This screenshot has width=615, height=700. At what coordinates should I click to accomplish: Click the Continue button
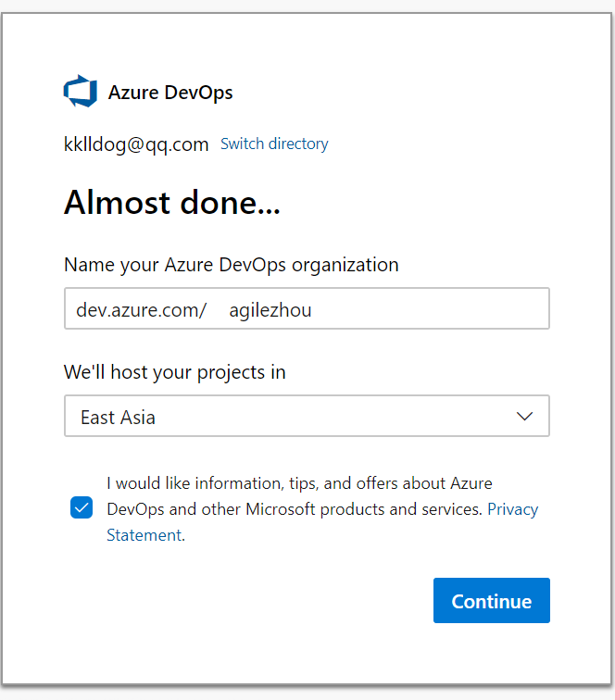pos(492,600)
